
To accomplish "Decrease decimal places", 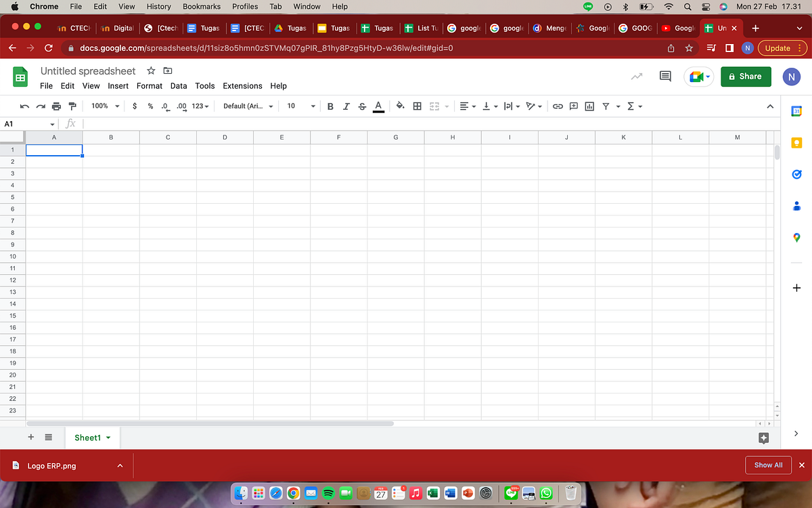I will coord(164,106).
